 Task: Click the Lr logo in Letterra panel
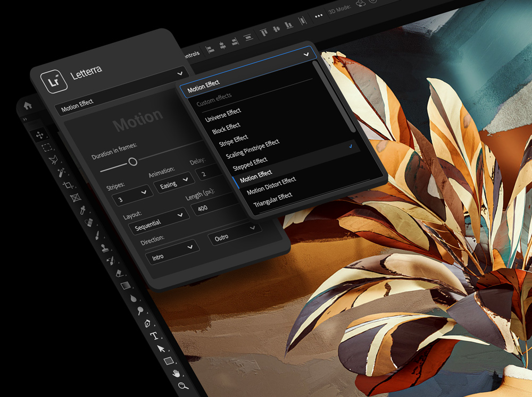coord(54,81)
